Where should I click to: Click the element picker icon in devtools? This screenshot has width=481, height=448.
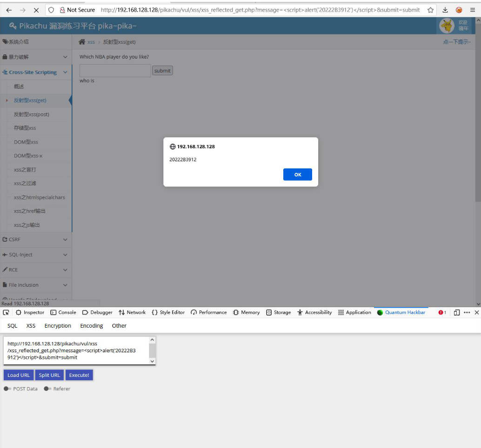[x=6, y=312]
